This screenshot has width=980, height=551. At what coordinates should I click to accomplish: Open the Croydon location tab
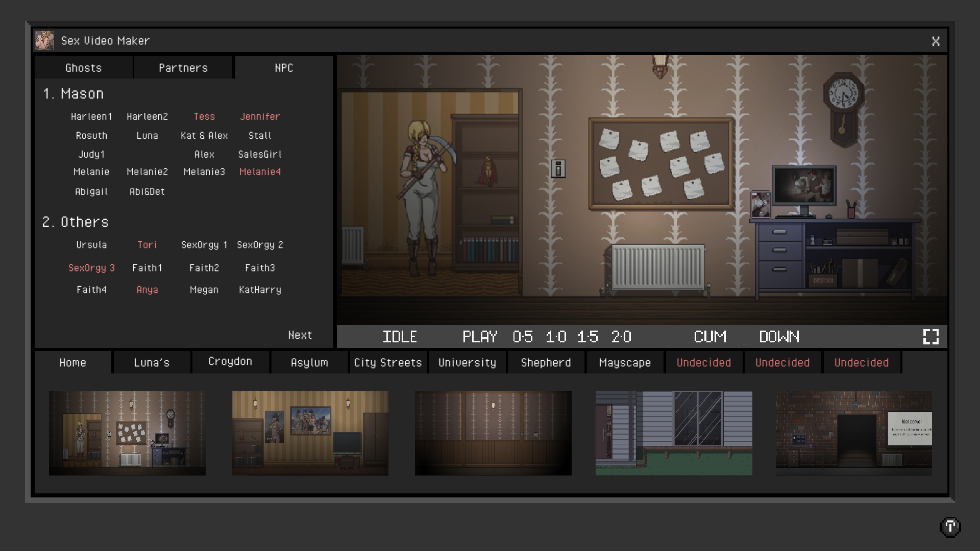click(x=230, y=362)
